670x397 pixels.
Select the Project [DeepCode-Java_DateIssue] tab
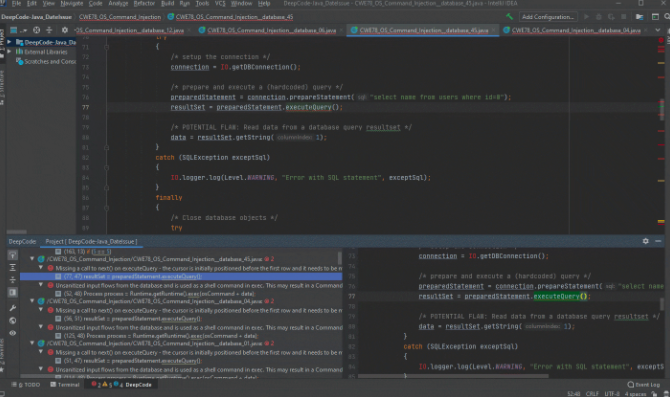point(91,241)
